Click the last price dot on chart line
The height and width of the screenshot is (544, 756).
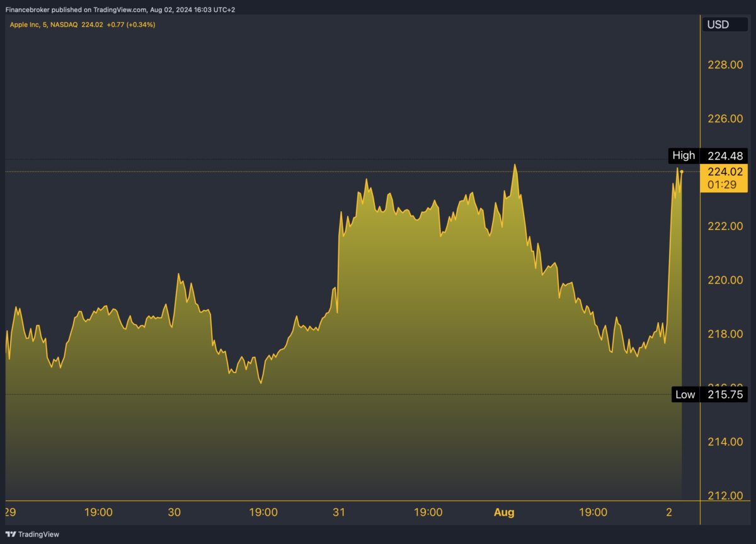(x=682, y=171)
